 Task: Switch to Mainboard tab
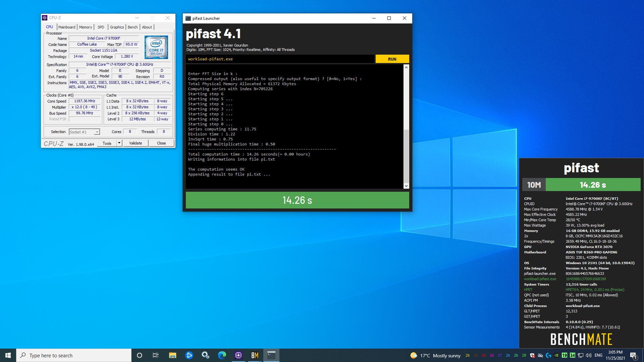[x=67, y=27]
